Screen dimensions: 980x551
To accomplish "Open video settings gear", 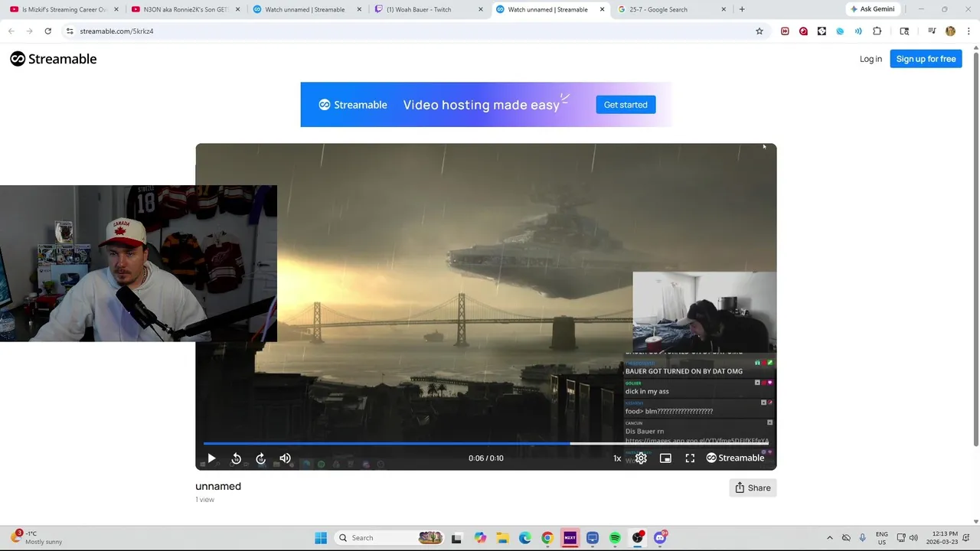I will 641,458.
